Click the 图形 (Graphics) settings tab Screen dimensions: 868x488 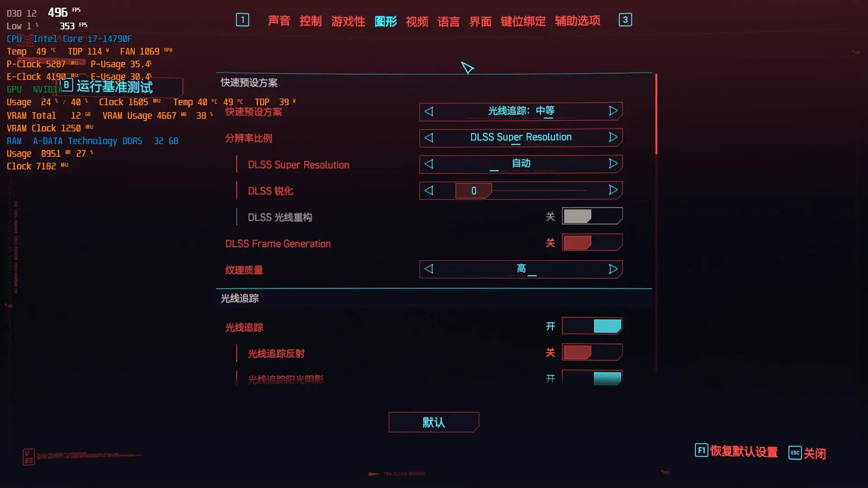pos(386,20)
